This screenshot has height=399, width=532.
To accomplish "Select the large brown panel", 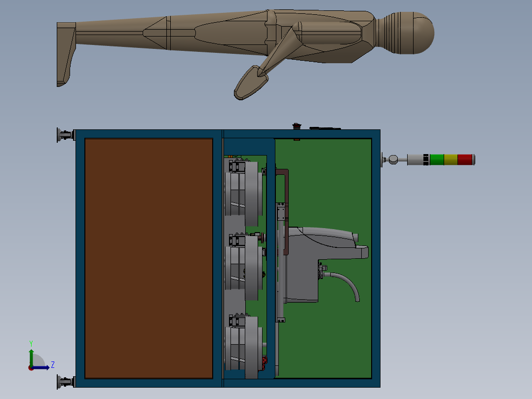I will 149,258.
